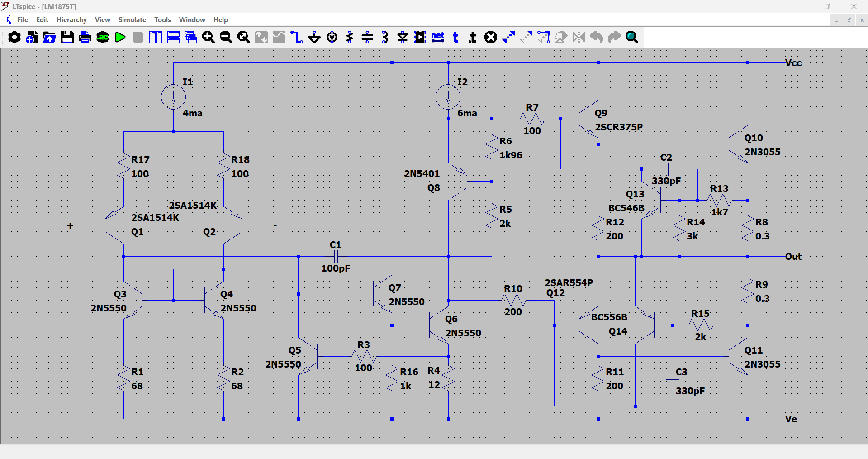Click the 'Ve' net label
Screen dimensions: 868x459
click(x=791, y=419)
